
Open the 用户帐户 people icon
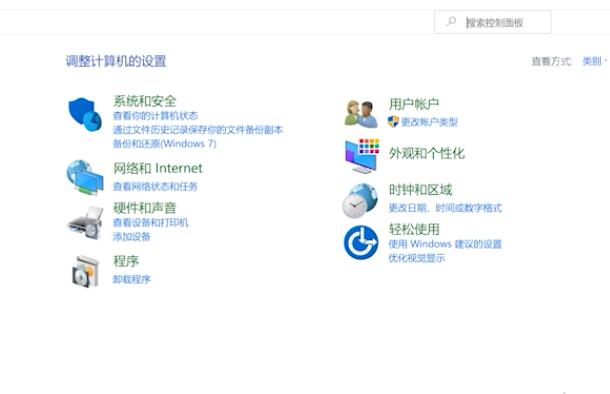click(361, 114)
